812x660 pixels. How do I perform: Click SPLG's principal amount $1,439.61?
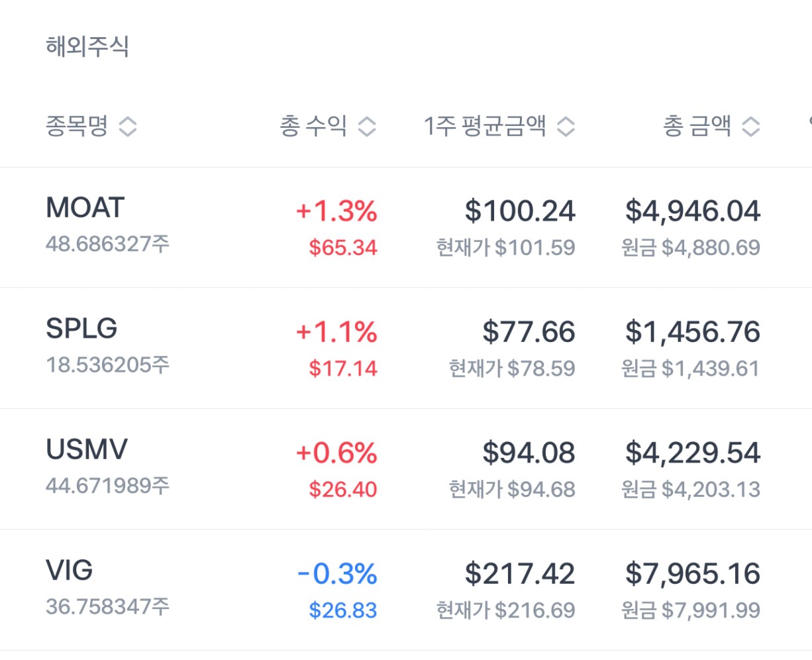[x=691, y=368]
